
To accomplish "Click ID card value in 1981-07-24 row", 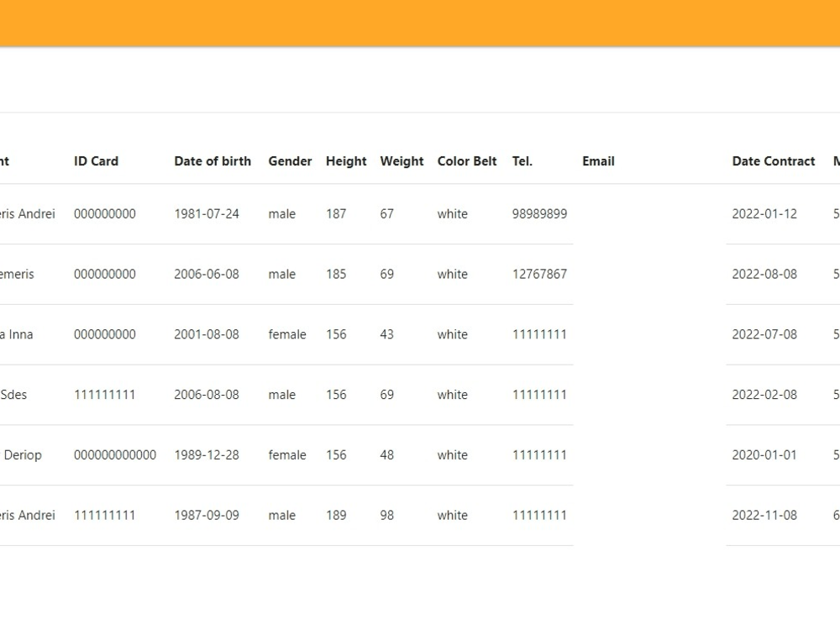I will (x=105, y=213).
